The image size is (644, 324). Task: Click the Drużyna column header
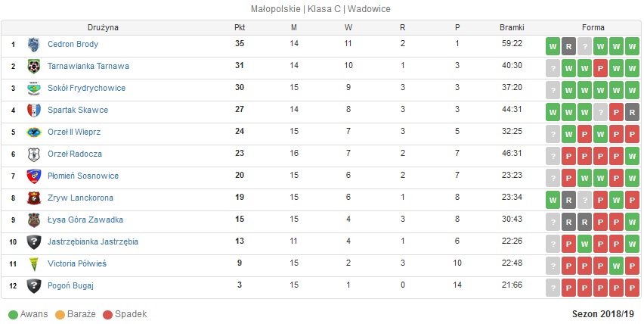103,27
